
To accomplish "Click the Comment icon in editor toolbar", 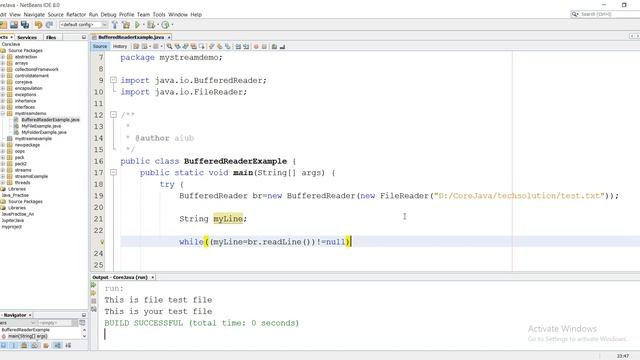I will [274, 47].
